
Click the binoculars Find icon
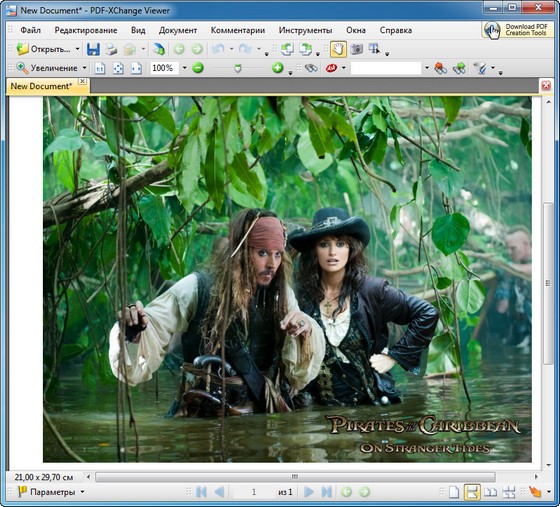pyautogui.click(x=311, y=68)
